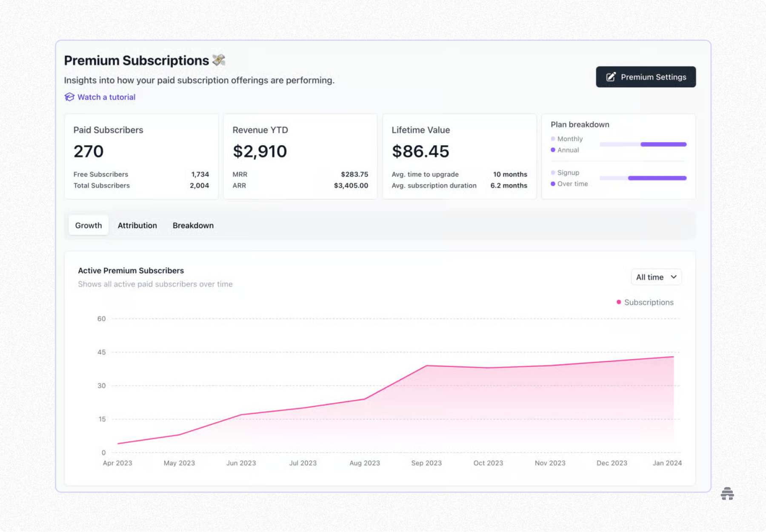The image size is (766, 532).
Task: Follow the Watch a tutorial link
Action: (x=106, y=97)
